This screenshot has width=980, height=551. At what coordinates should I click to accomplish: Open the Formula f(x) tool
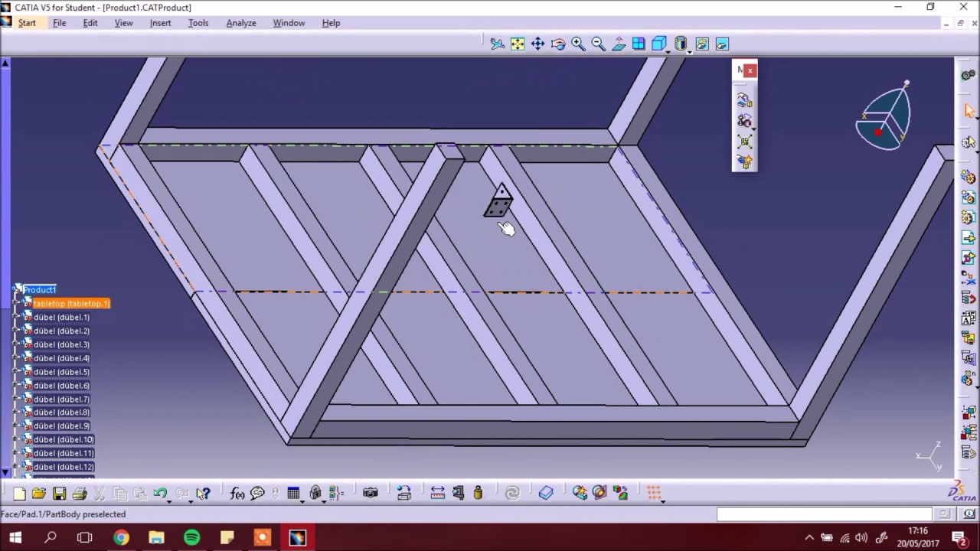tap(237, 494)
